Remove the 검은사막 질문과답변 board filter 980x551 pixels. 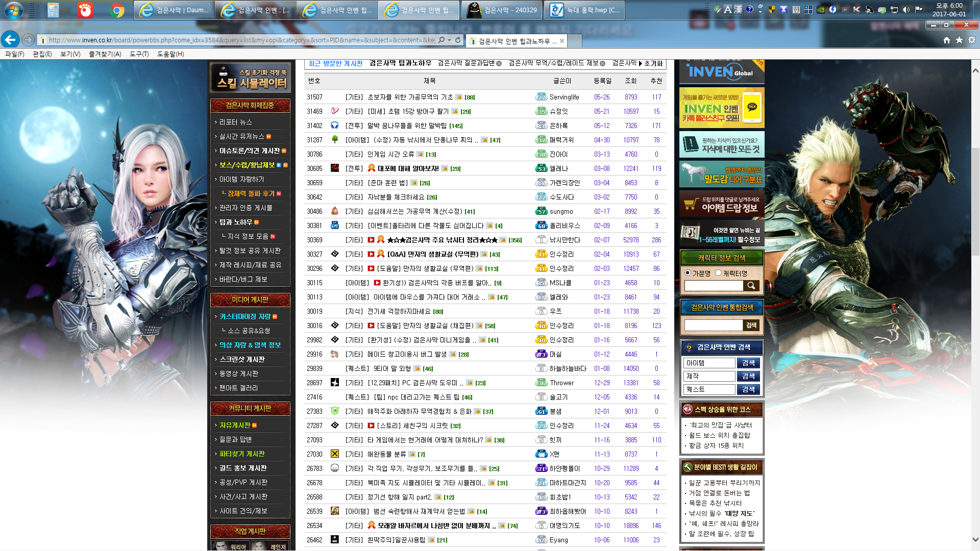499,64
